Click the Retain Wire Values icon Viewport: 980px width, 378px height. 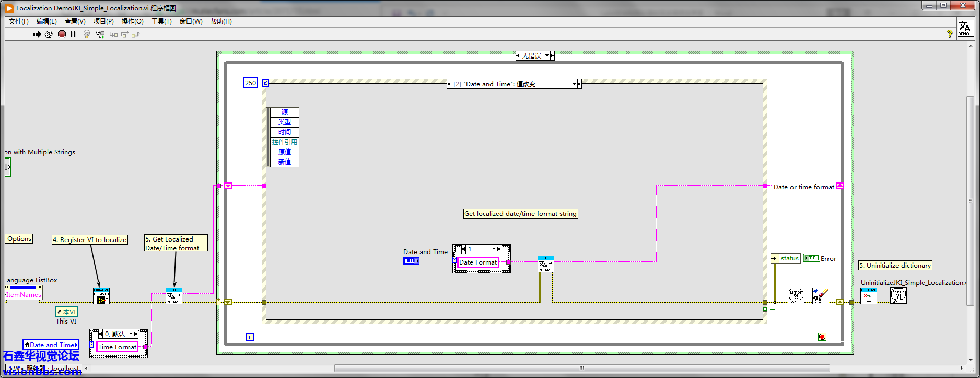tap(100, 35)
